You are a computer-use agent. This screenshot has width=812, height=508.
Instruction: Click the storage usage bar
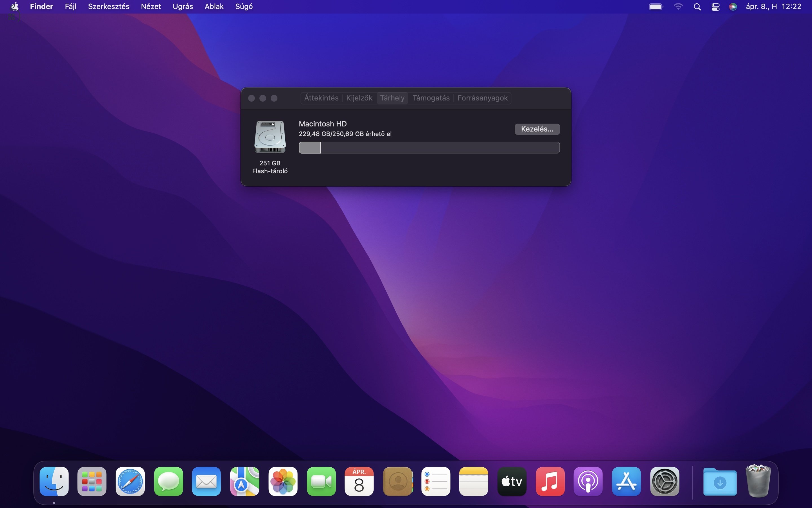pos(429,148)
